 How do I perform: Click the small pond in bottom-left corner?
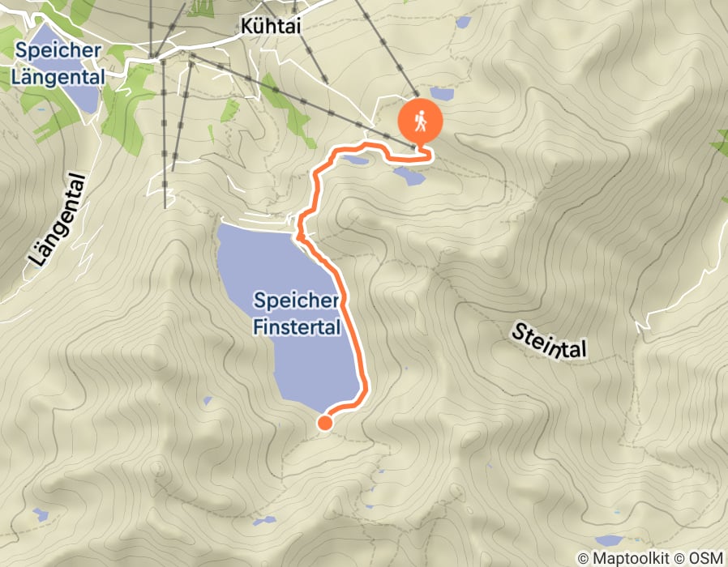pos(41,514)
